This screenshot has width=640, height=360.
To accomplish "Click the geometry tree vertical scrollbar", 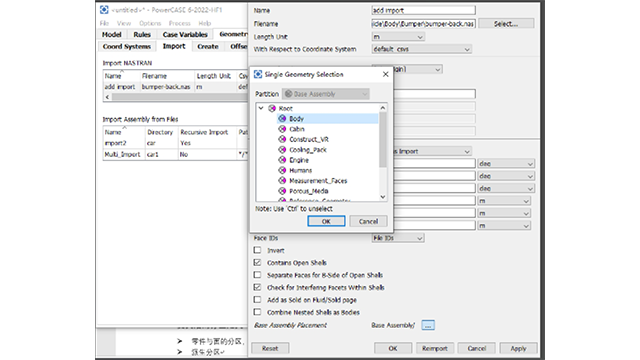I will [x=382, y=140].
